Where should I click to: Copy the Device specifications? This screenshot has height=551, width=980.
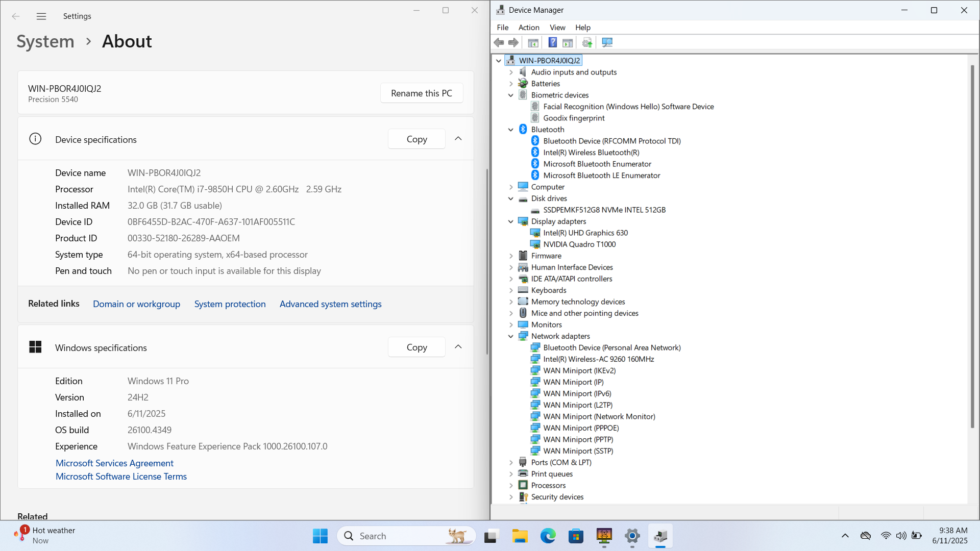(x=416, y=139)
